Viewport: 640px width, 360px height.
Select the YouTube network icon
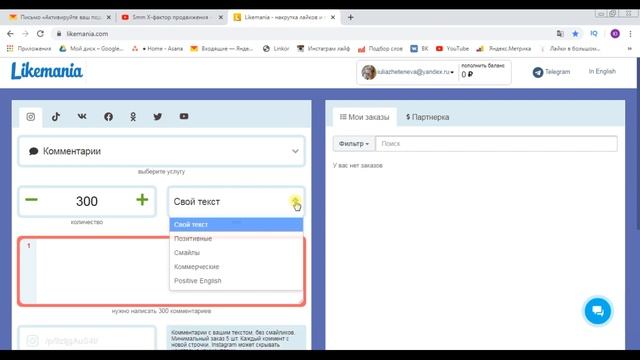(184, 116)
